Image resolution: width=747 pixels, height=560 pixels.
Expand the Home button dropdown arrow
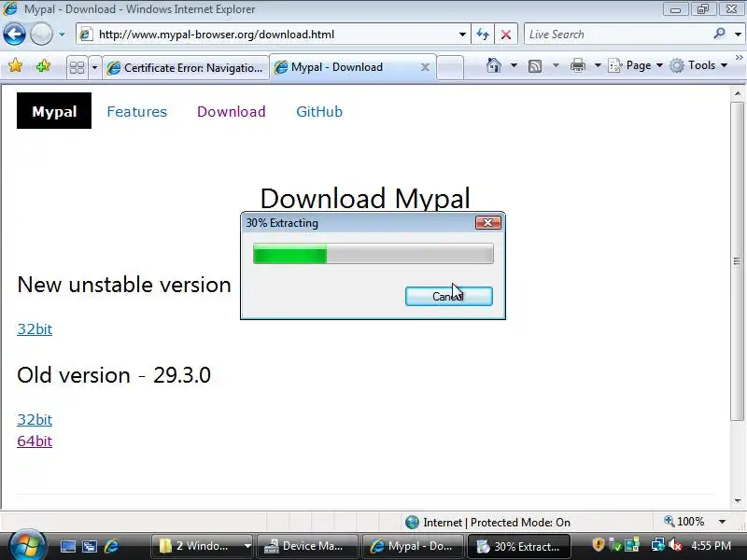514,65
